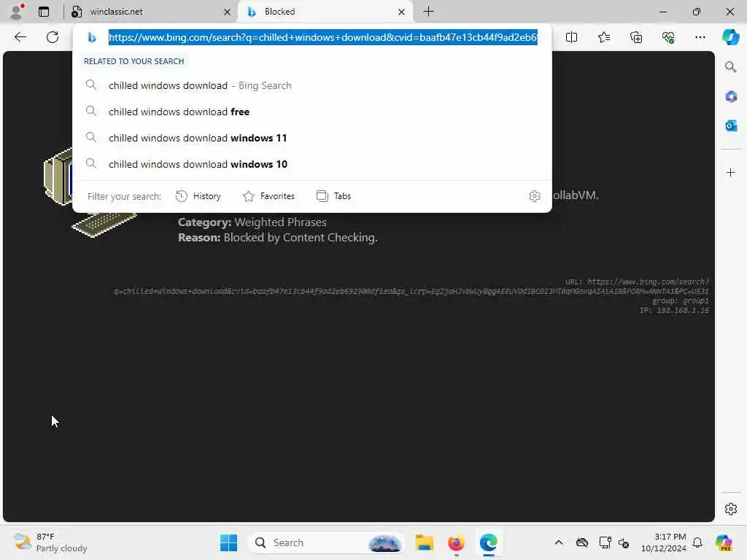
Task: Open File Explorer from taskbar
Action: point(424,542)
